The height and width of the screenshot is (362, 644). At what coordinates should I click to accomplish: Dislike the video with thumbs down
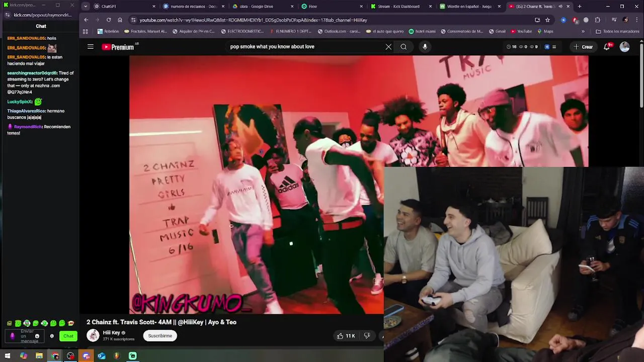[x=367, y=336]
